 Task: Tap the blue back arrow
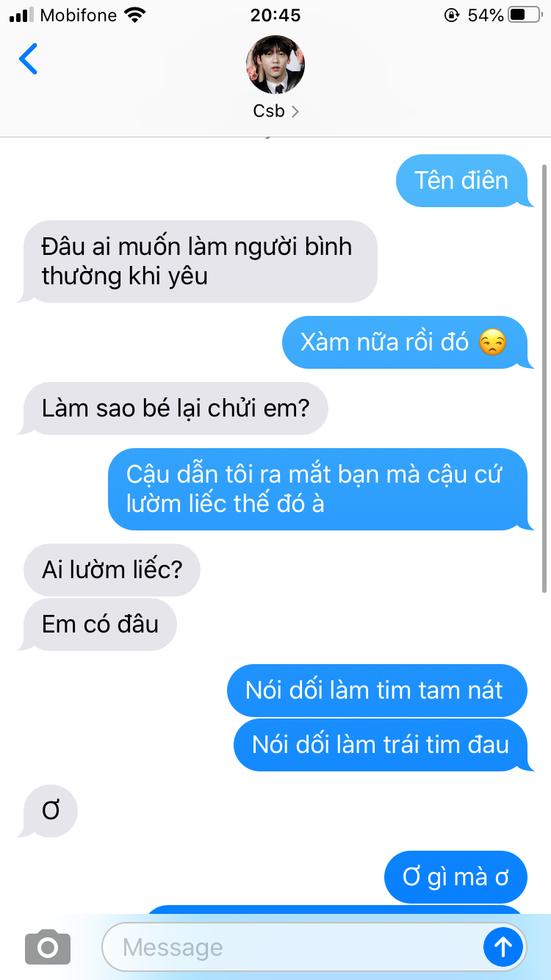coord(28,59)
